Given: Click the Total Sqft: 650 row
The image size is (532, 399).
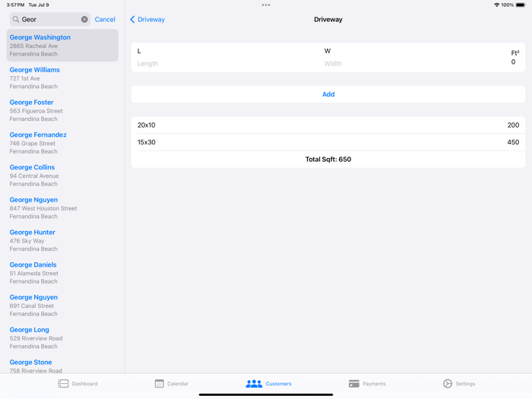Looking at the screenshot, I should 328,159.
